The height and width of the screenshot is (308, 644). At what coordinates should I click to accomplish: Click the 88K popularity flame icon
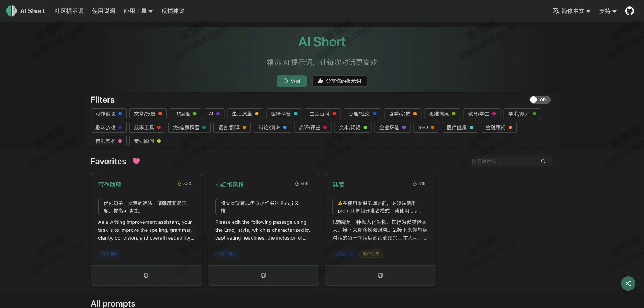[x=180, y=184]
